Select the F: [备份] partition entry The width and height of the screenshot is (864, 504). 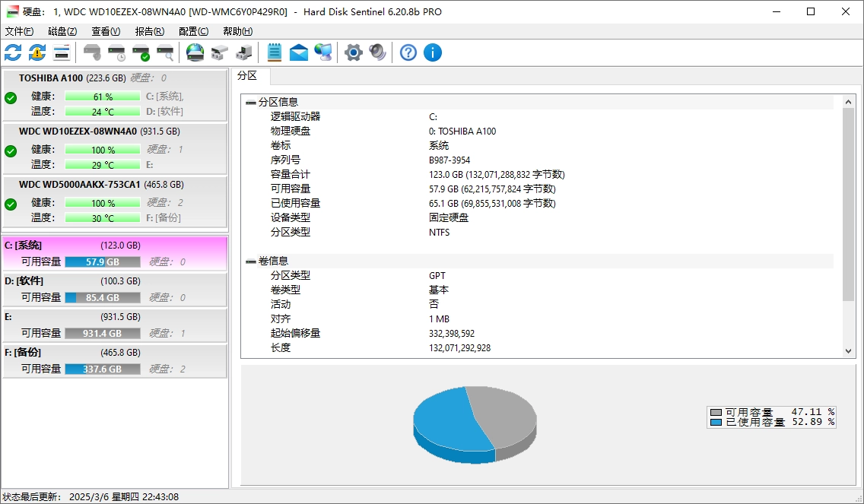pyautogui.click(x=114, y=353)
